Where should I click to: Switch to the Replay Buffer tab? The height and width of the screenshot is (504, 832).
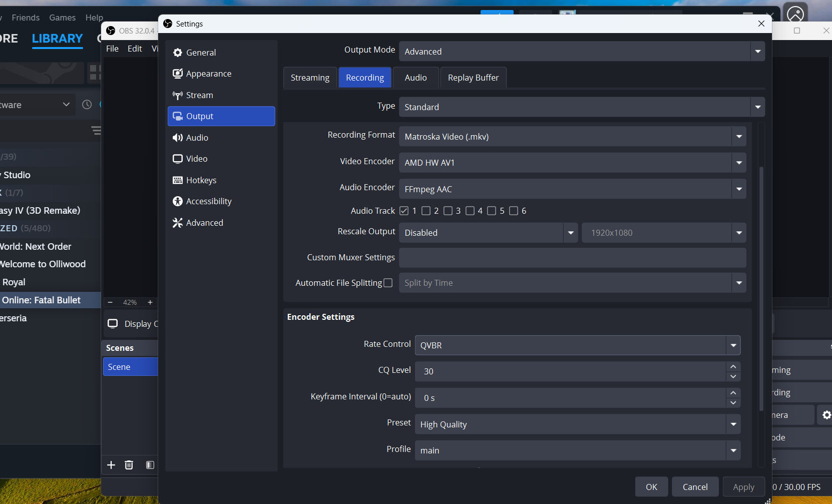[473, 78]
